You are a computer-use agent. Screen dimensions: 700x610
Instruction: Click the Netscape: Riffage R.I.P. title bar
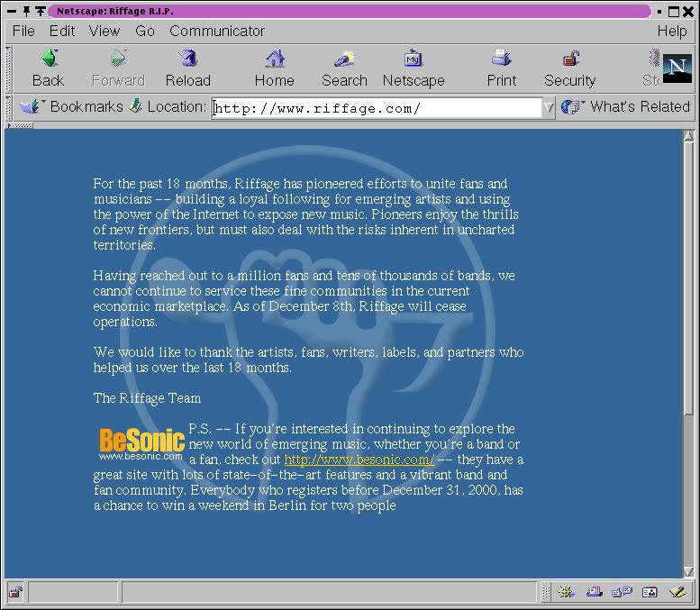click(x=350, y=11)
